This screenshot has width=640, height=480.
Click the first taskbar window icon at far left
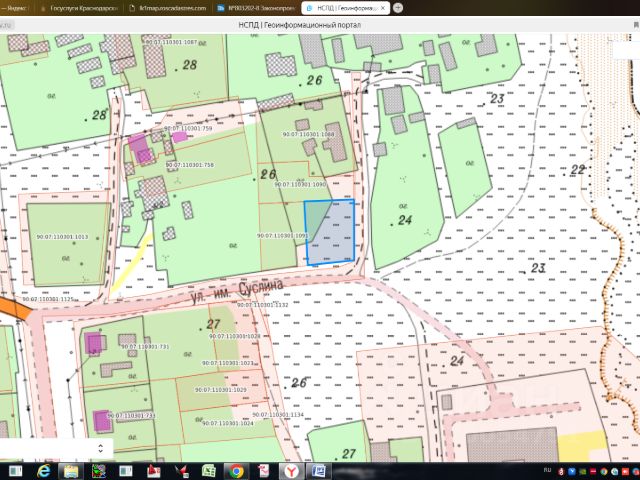pyautogui.click(x=16, y=471)
